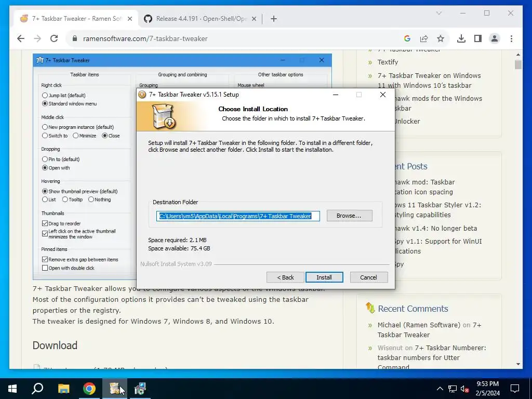The image size is (532, 399).
Task: Open the Chrome profile avatar
Action: [x=495, y=38]
